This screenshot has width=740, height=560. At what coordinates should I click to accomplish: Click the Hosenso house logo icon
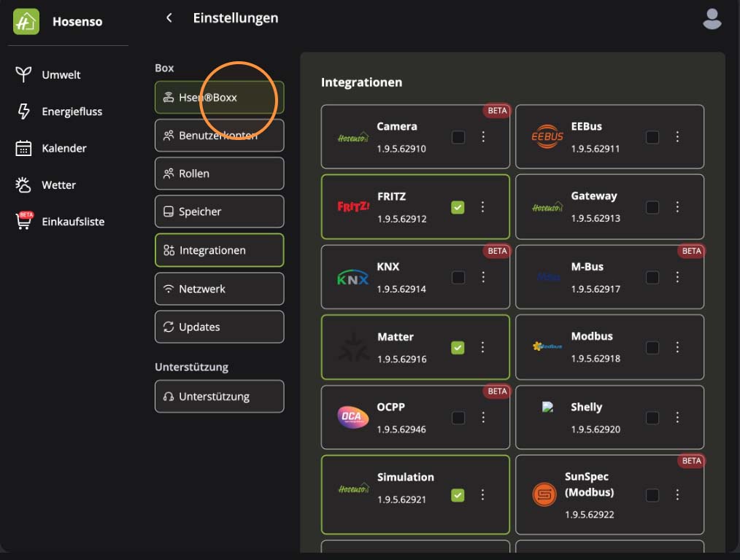click(x=26, y=22)
